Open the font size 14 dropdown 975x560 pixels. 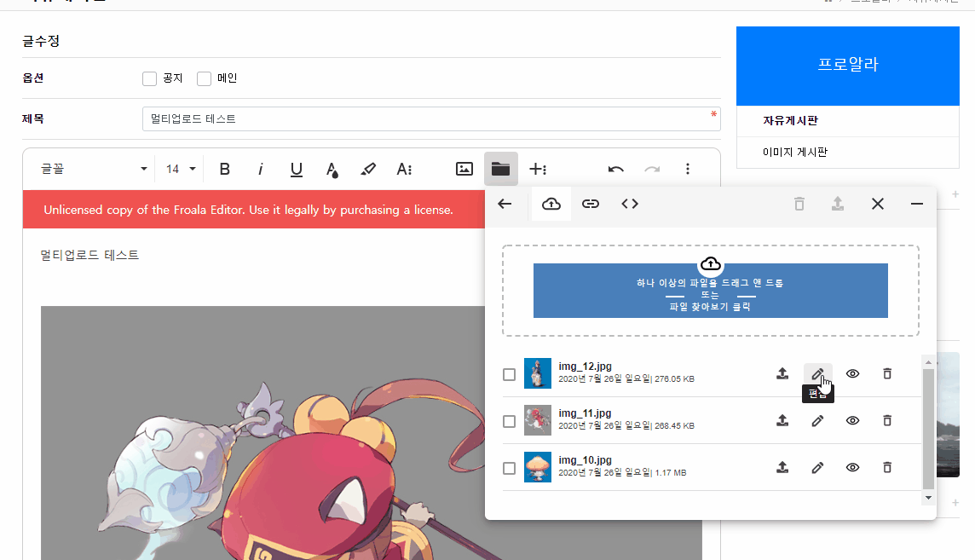coord(181,169)
